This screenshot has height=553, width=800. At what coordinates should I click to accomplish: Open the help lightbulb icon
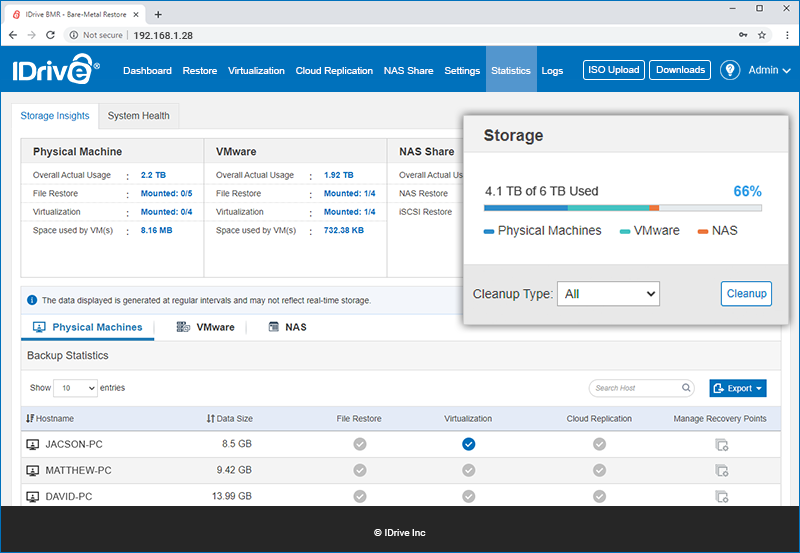pyautogui.click(x=730, y=70)
